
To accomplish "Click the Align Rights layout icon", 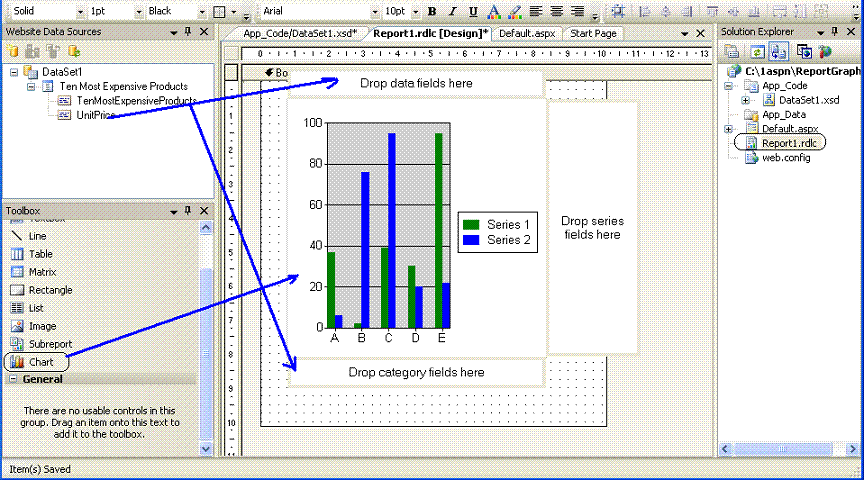I will coord(687,11).
